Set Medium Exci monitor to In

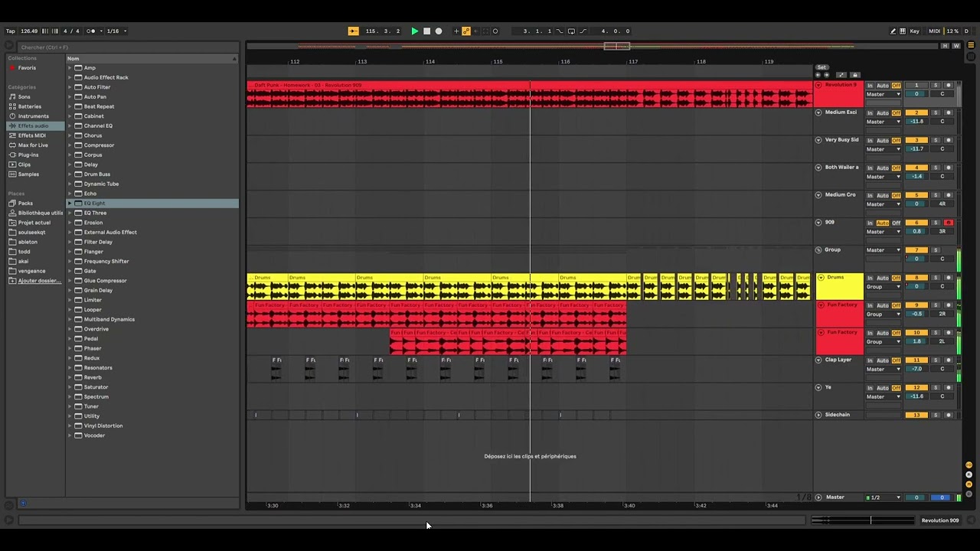[870, 112]
